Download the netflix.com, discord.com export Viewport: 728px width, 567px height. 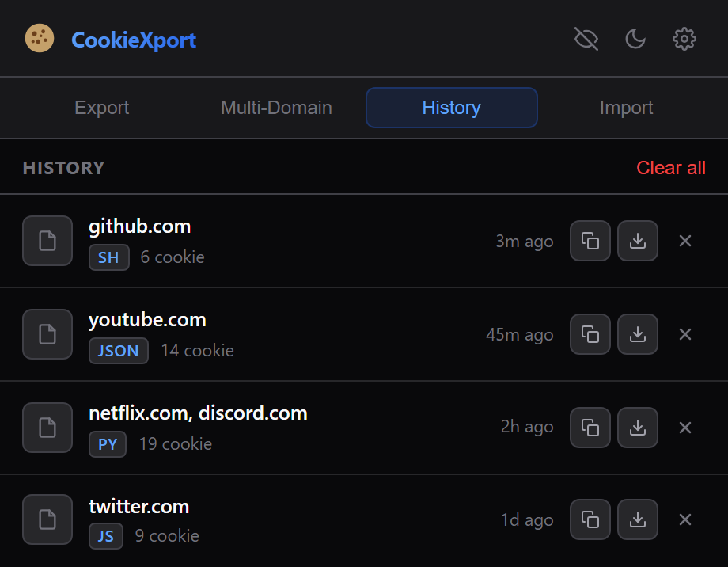coord(638,428)
